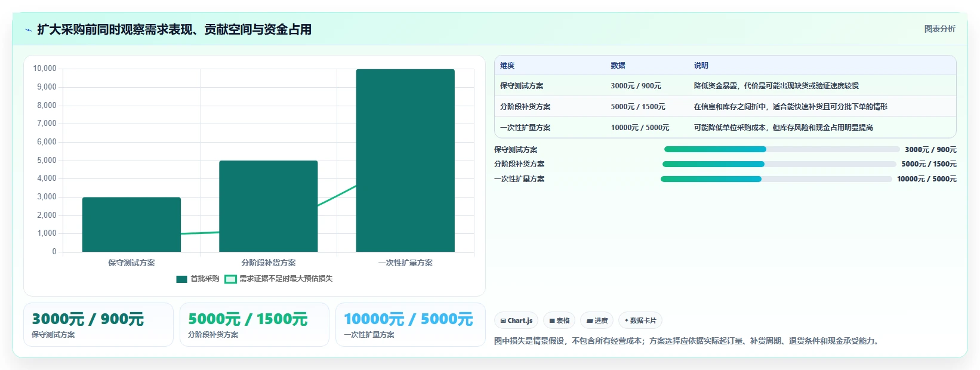980x370 pixels.
Task: Click the footnote starting 图中损失是情景假设
Action: pos(688,341)
